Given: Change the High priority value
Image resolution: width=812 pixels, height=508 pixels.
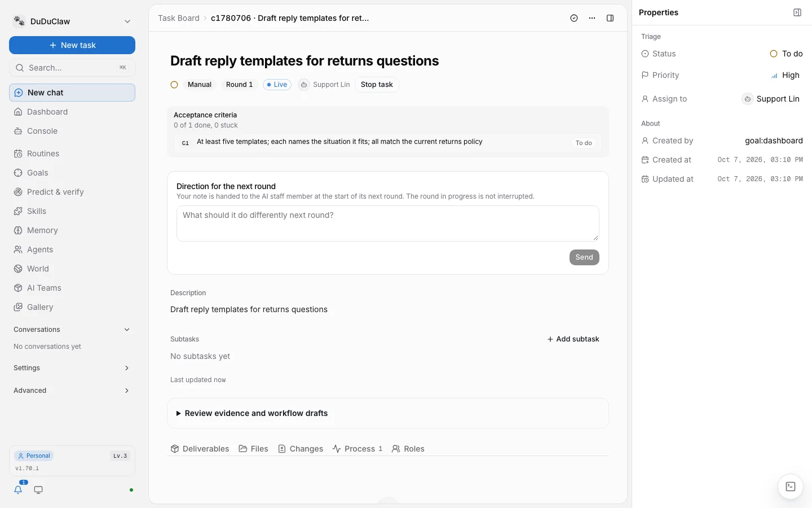Looking at the screenshot, I should click(785, 75).
